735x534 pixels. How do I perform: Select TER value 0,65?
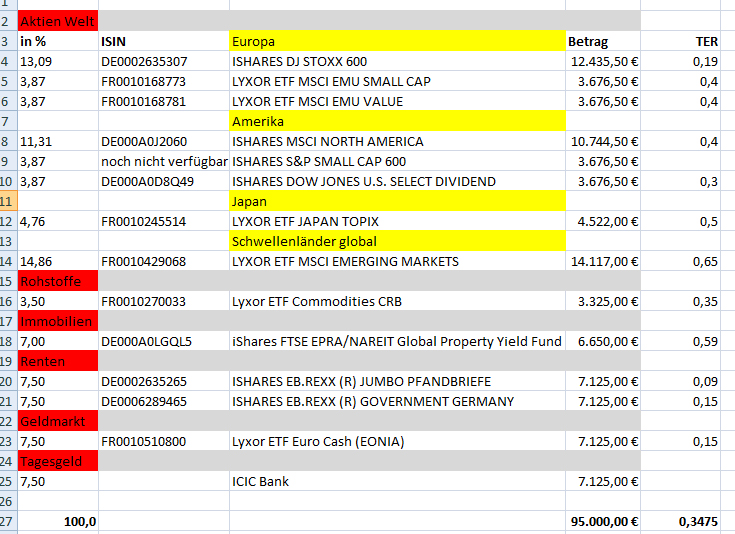[680, 262]
